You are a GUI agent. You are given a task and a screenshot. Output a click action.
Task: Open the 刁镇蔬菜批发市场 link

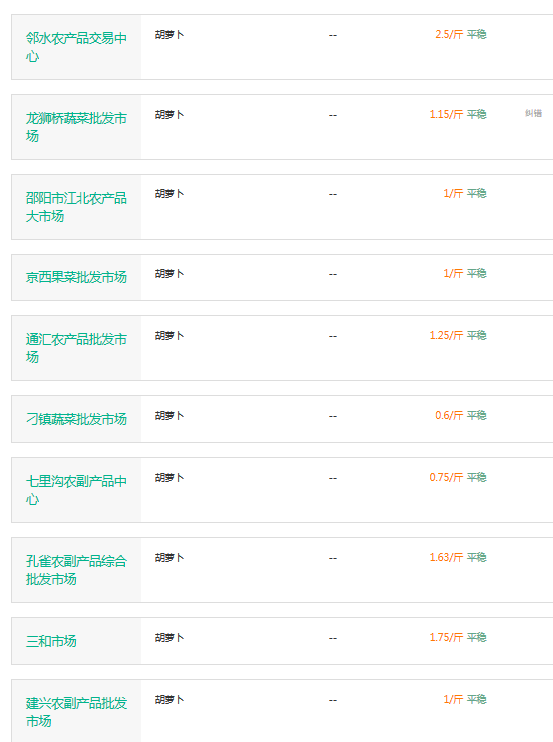76,419
